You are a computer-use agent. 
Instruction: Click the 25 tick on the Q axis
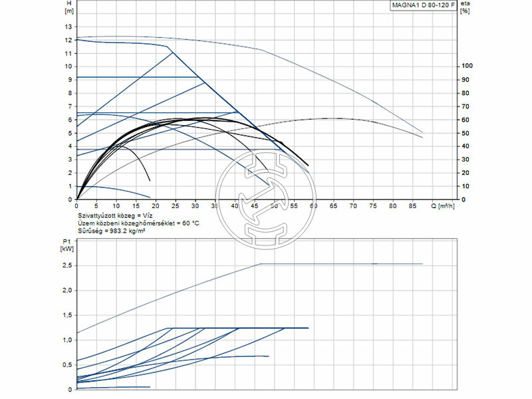[176, 205]
